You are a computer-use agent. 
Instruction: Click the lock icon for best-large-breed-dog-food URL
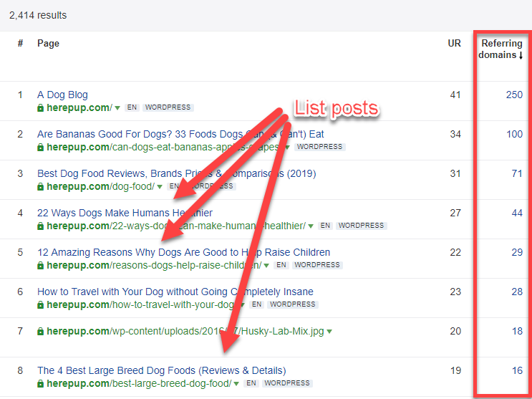41,383
